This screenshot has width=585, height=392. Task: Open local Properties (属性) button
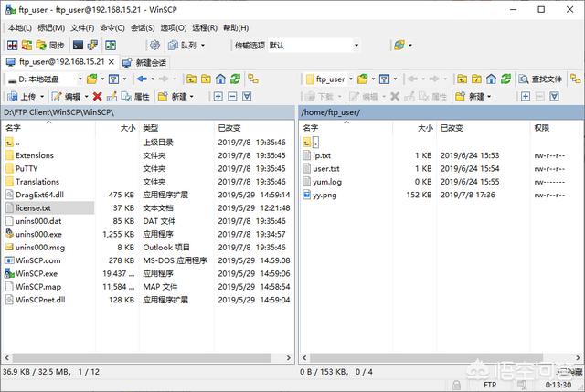135,97
